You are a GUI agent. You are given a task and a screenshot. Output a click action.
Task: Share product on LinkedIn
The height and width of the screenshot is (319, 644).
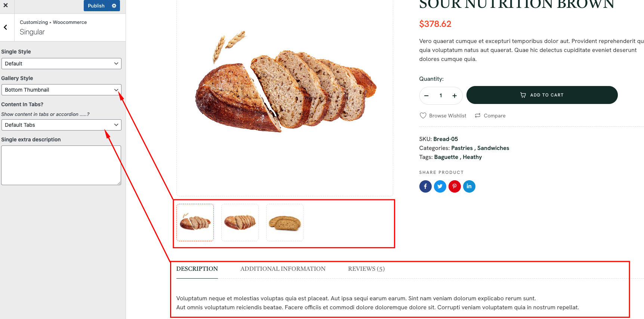coord(469,186)
